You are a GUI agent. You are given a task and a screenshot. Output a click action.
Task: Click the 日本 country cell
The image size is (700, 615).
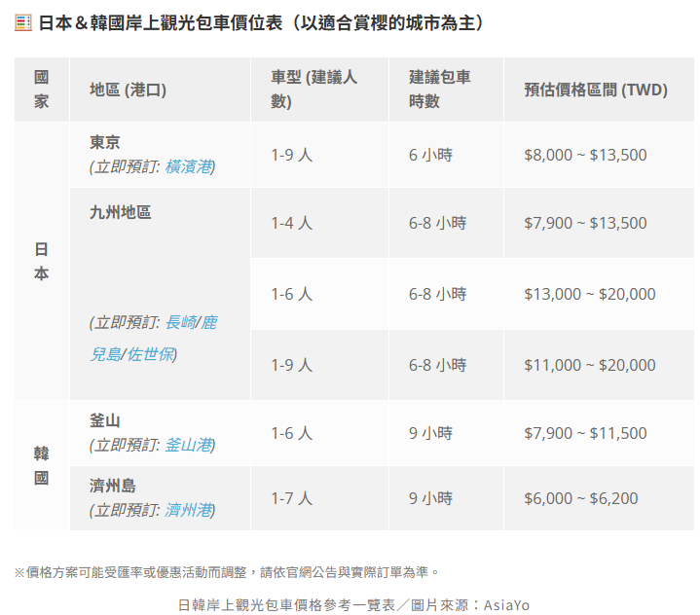[41, 263]
